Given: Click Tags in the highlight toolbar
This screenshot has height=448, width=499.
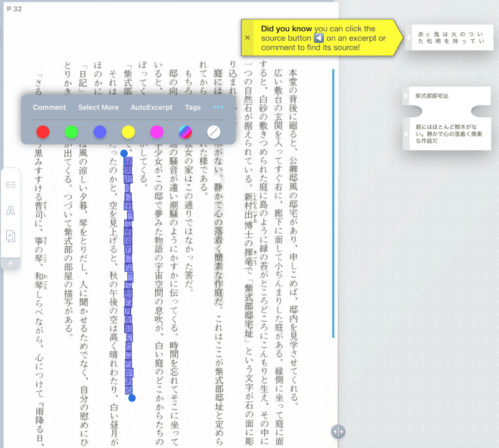Looking at the screenshot, I should click(x=192, y=107).
